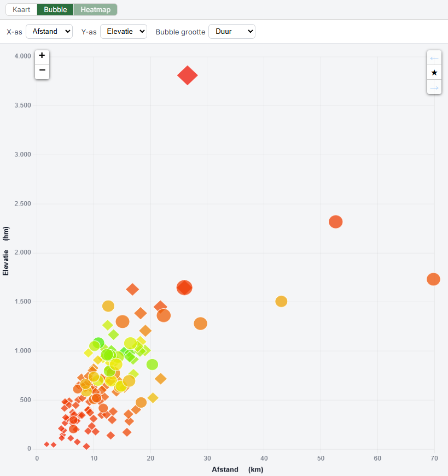Image resolution: width=448 pixels, height=476 pixels.
Task: Zoom out with the minus button
Action: pyautogui.click(x=42, y=70)
